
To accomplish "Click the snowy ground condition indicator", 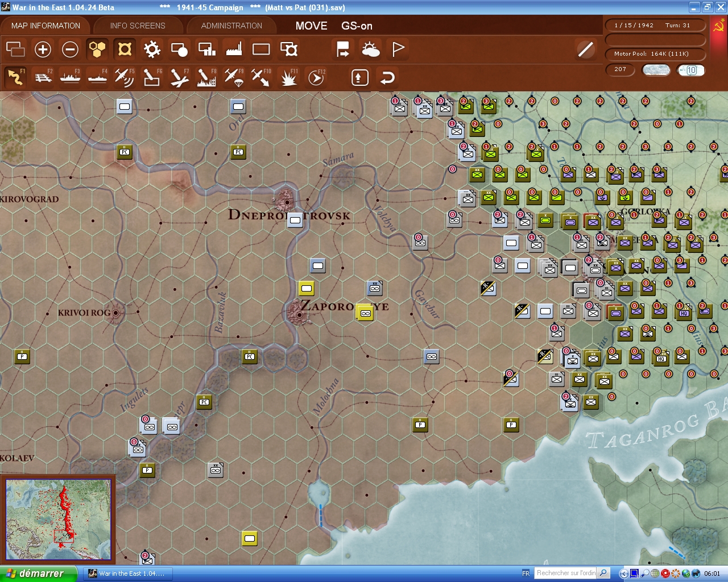I will pos(656,70).
